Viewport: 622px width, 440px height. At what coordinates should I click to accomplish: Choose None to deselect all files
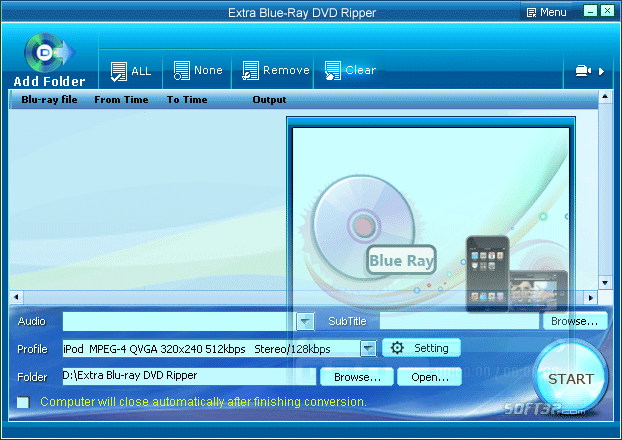[198, 71]
